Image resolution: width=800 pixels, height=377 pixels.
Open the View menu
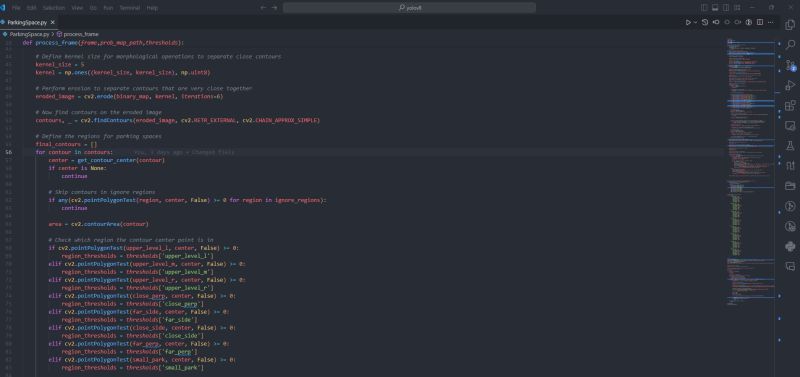[78, 8]
